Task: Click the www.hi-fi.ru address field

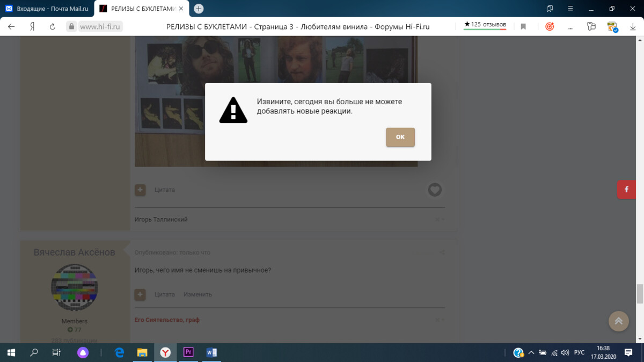Action: pos(101,26)
